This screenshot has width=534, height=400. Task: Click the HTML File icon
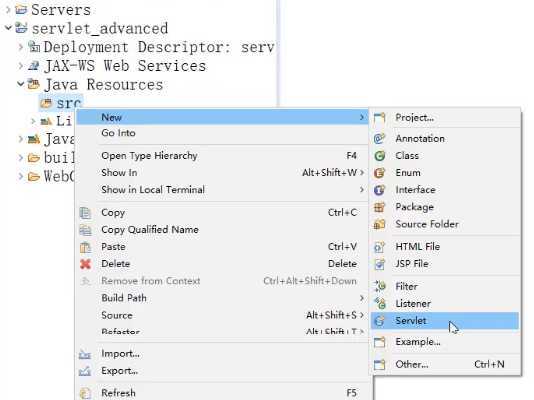click(379, 247)
